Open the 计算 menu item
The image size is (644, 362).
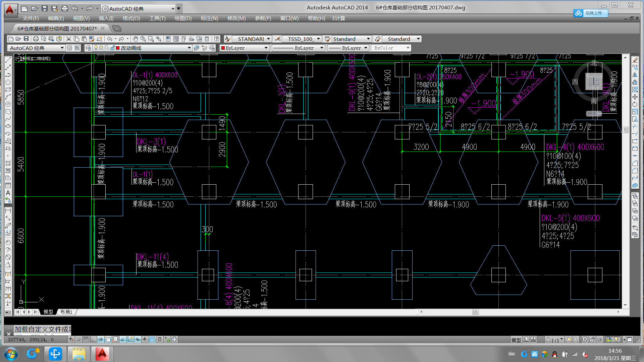tap(338, 18)
